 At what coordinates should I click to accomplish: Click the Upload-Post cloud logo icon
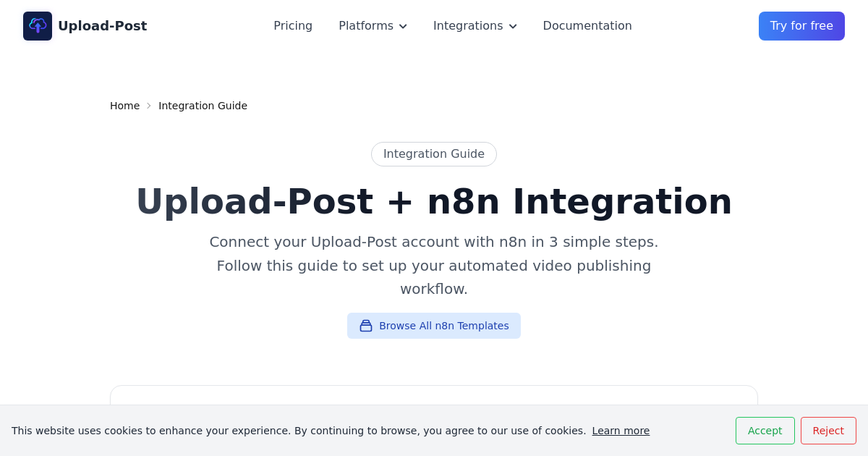coord(38,26)
